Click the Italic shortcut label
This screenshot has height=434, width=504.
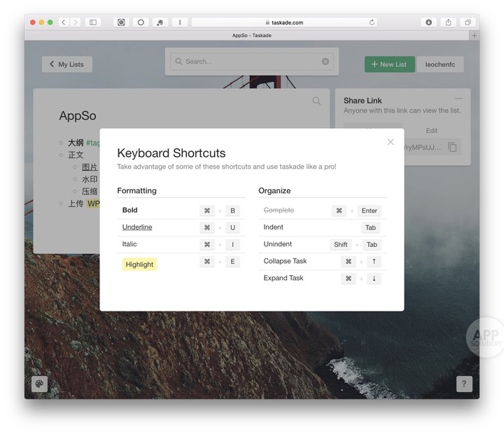[x=129, y=244]
